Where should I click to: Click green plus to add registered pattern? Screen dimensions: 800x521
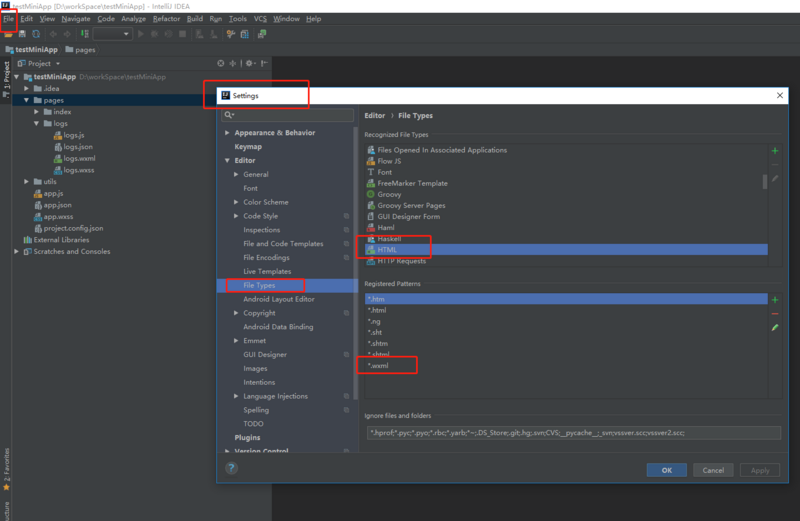point(775,300)
